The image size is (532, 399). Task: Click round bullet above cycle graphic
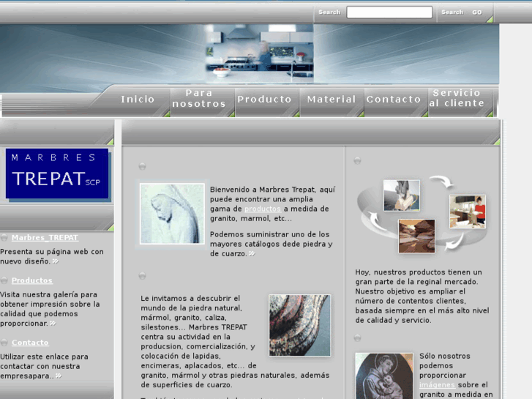(x=357, y=160)
